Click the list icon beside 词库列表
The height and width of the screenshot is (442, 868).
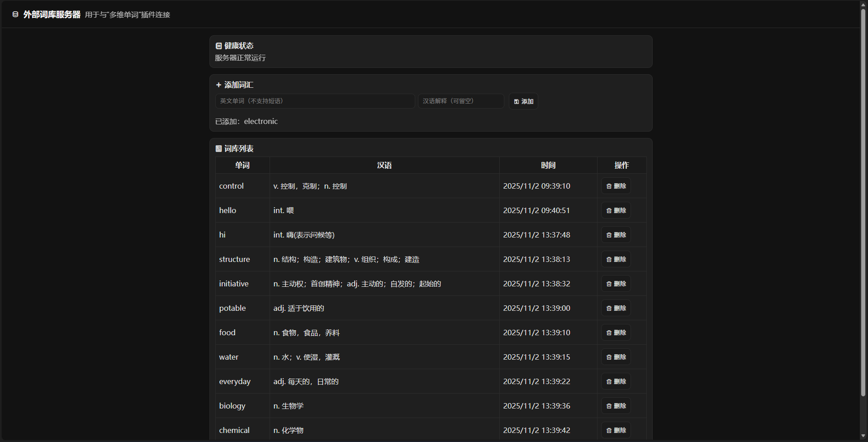tap(218, 148)
